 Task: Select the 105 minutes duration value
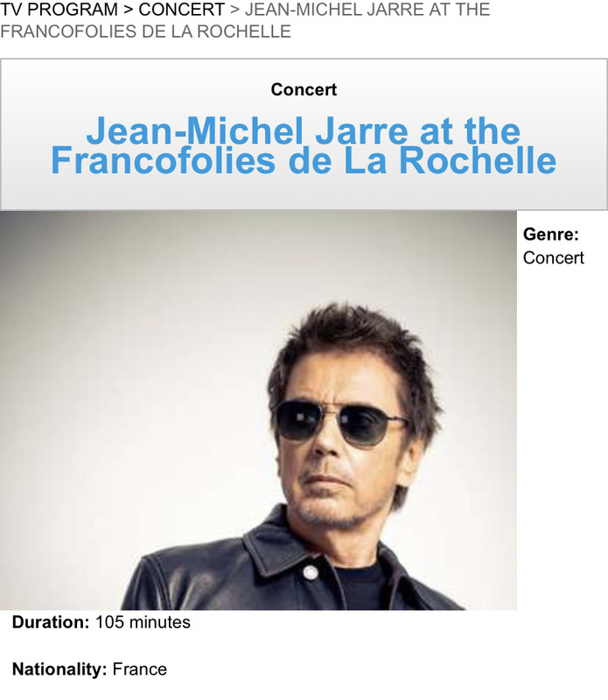(143, 622)
